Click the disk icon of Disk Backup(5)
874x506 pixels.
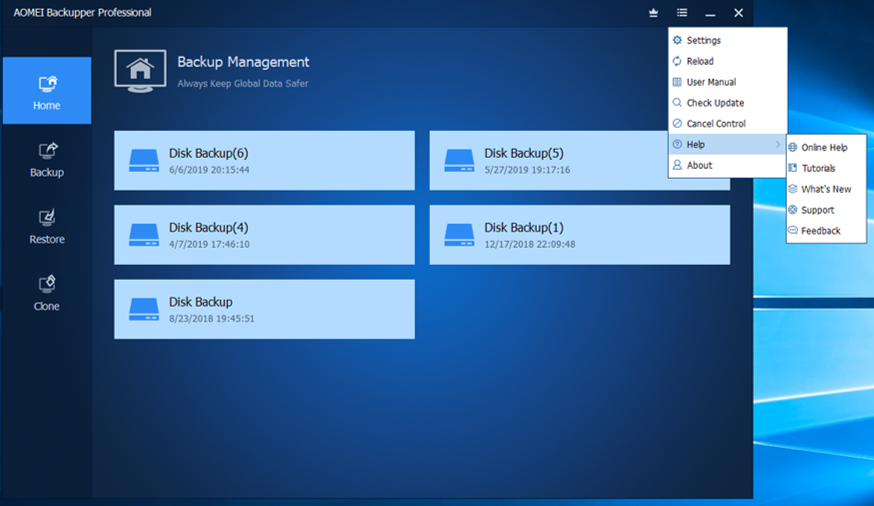(x=459, y=160)
